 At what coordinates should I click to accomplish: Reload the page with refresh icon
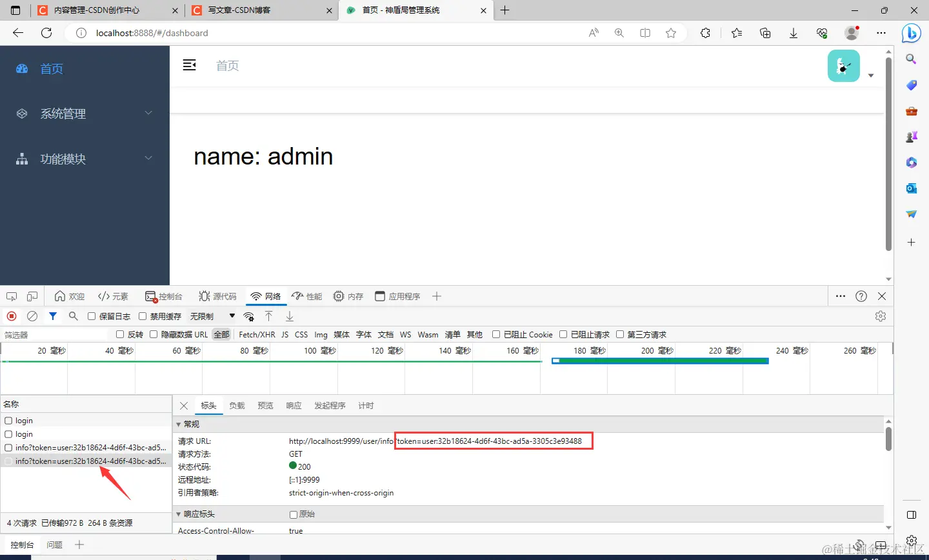pos(46,33)
